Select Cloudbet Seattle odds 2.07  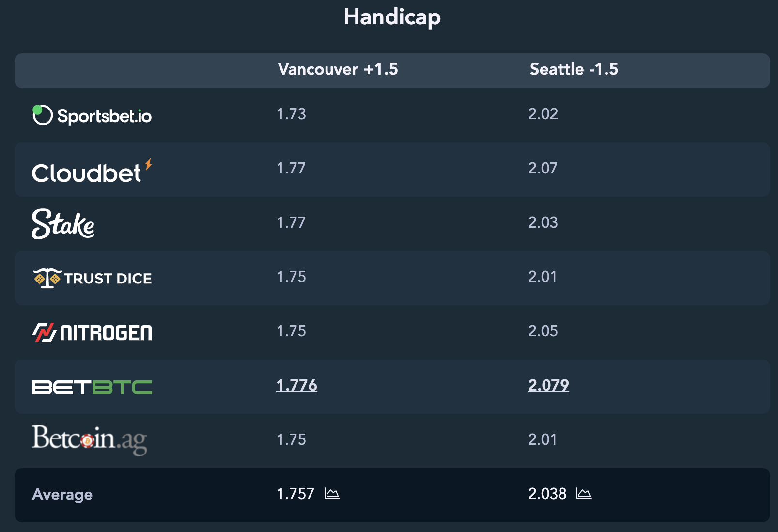click(x=543, y=168)
